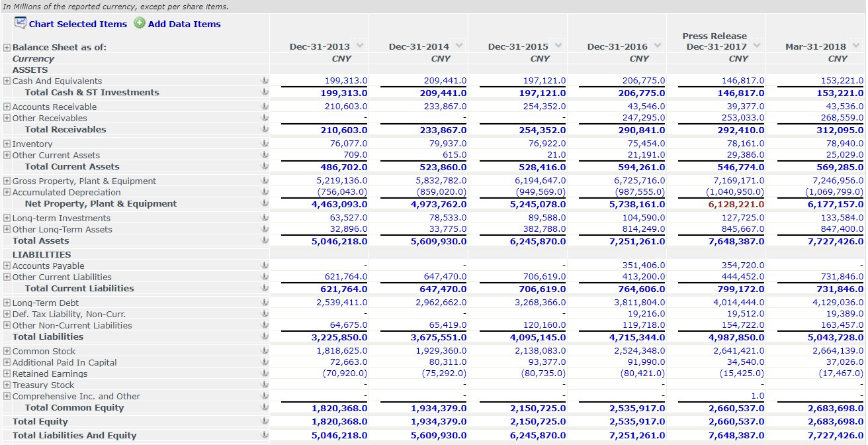Image resolution: width=868 pixels, height=445 pixels.
Task: Select the Dec-31-2017 Net PP&E value 6,128,221.0
Action: (736, 204)
